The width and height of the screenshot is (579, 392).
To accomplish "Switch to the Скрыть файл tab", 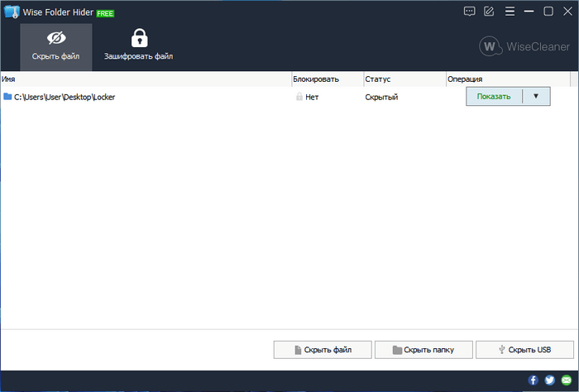I will pos(55,47).
